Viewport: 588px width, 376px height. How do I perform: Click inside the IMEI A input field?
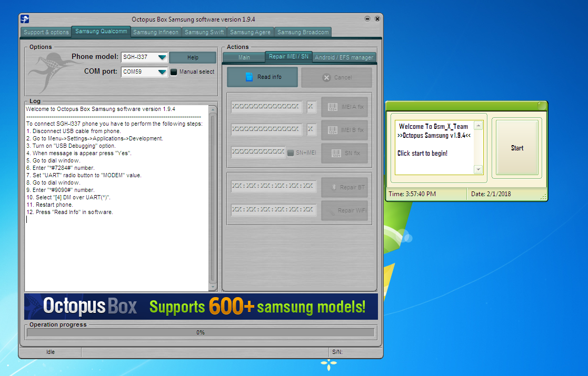point(266,107)
